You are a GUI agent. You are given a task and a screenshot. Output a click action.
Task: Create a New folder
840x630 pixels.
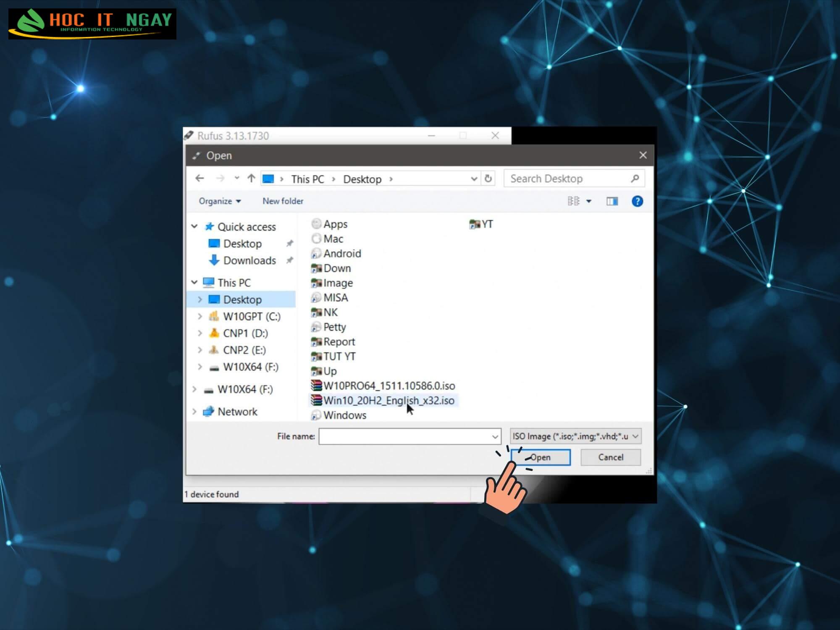283,201
